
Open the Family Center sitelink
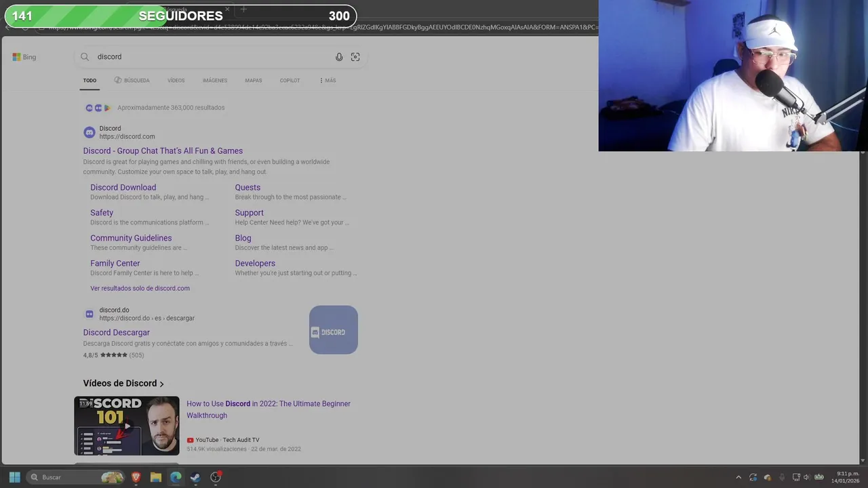click(115, 264)
